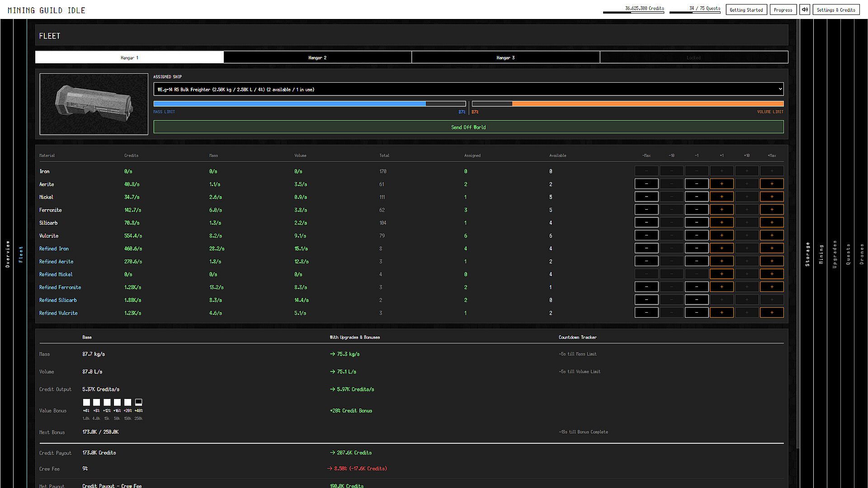Remove one Silicarb from cargo
Image resolution: width=868 pixels, height=488 pixels.
pyautogui.click(x=697, y=223)
